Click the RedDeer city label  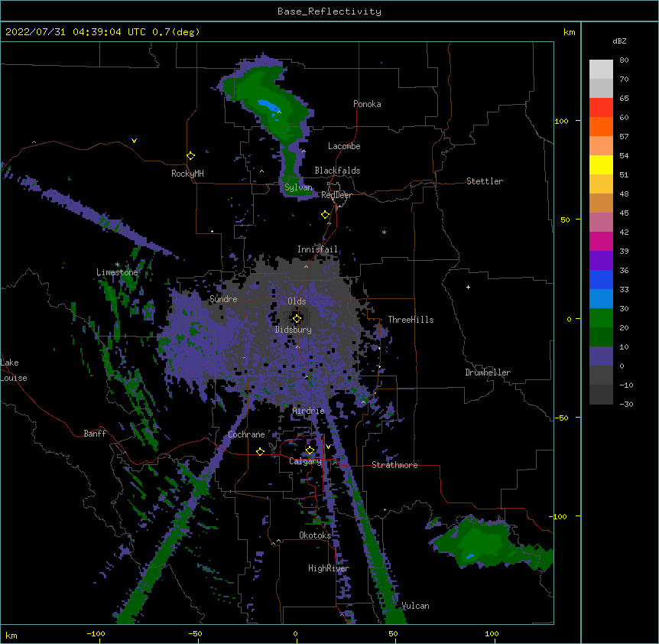(x=336, y=195)
